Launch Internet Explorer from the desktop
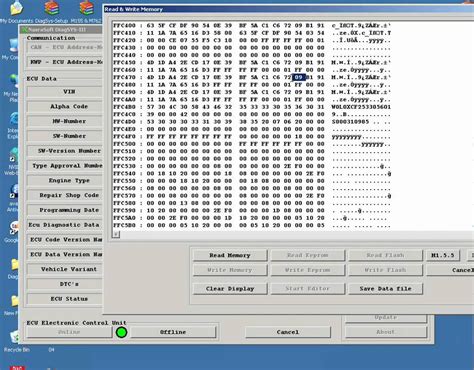The height and width of the screenshot is (370, 474). coord(14,119)
